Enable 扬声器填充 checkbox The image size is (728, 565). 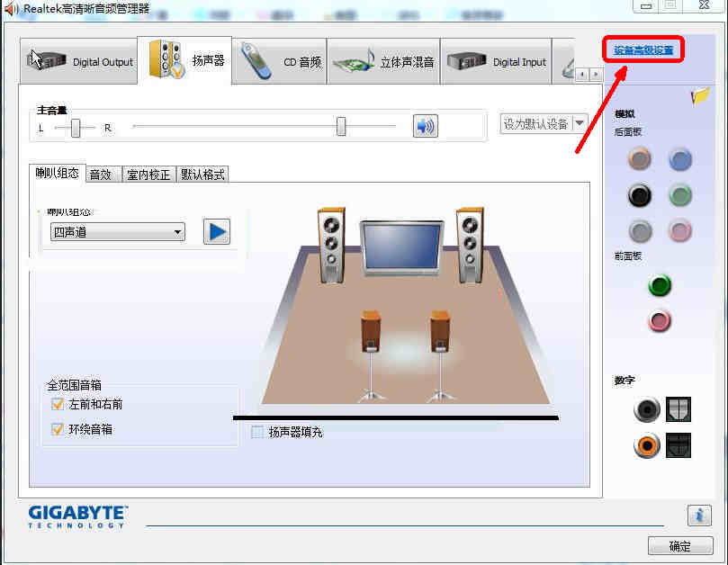click(256, 432)
